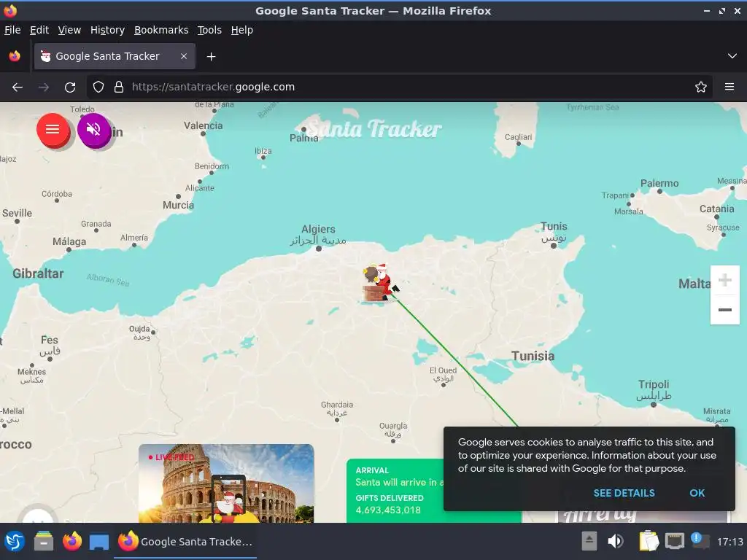Click the gifts delivered count 4,693,453,018
This screenshot has width=747, height=560.
(388, 510)
